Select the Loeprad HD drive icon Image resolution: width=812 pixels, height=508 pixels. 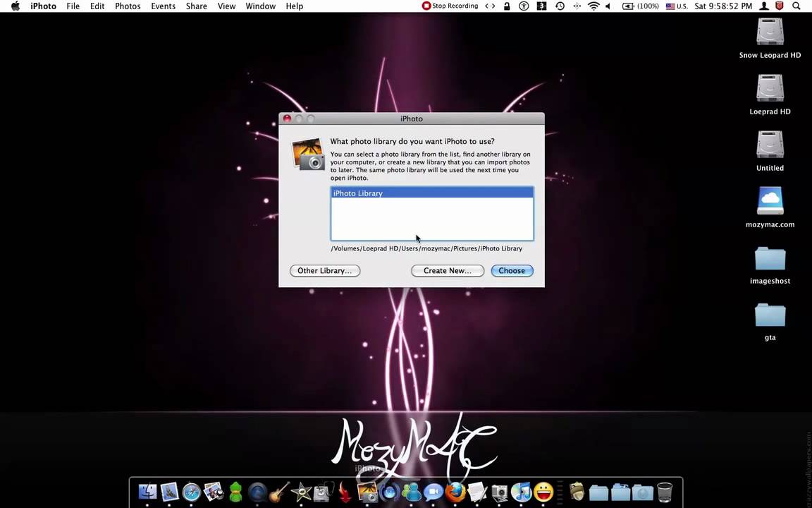[x=770, y=88]
